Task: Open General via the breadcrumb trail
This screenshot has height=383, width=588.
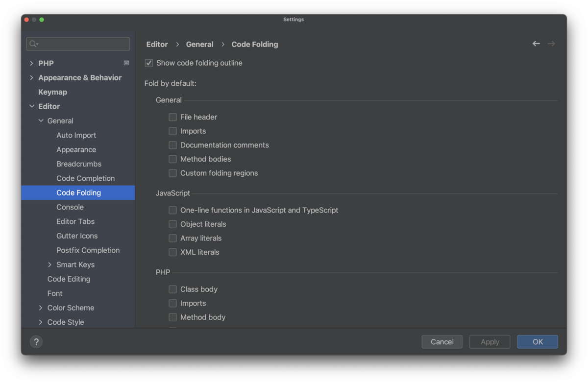Action: click(199, 44)
